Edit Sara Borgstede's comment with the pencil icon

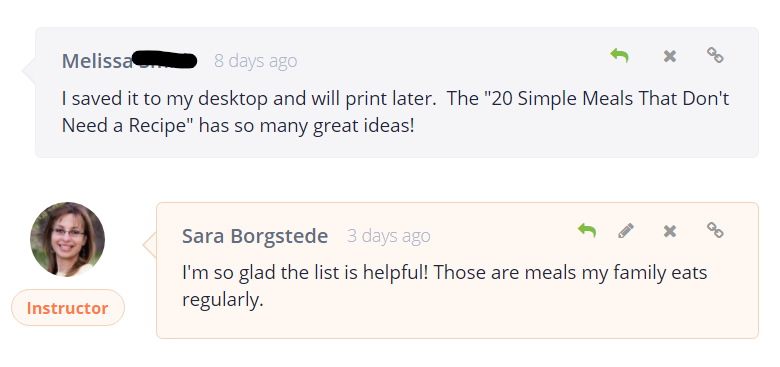[x=626, y=231]
